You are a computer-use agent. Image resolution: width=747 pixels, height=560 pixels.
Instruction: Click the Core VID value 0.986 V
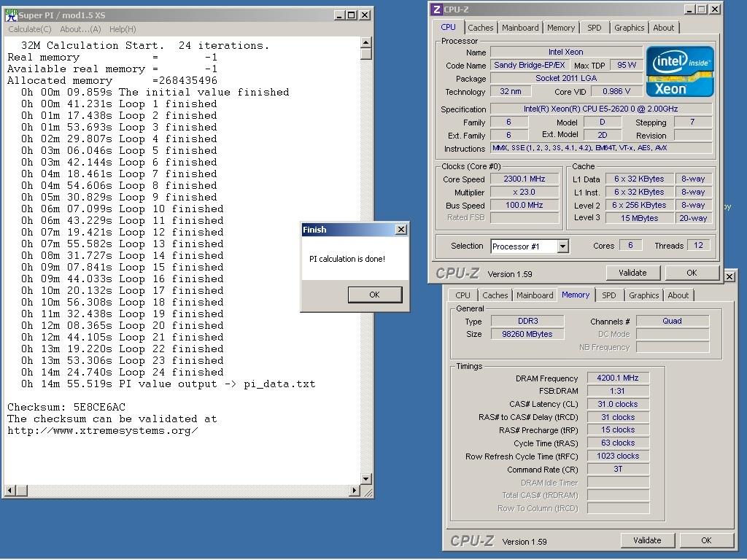[x=616, y=91]
